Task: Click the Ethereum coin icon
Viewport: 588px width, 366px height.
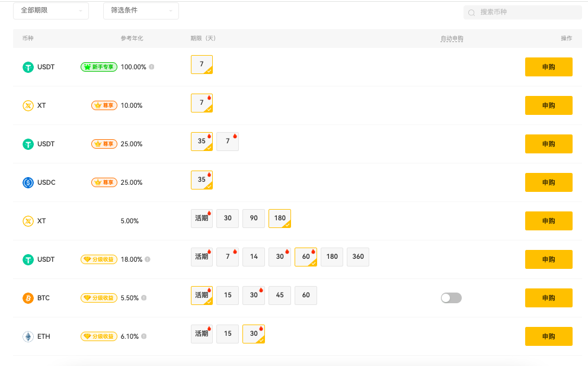Action: click(28, 336)
